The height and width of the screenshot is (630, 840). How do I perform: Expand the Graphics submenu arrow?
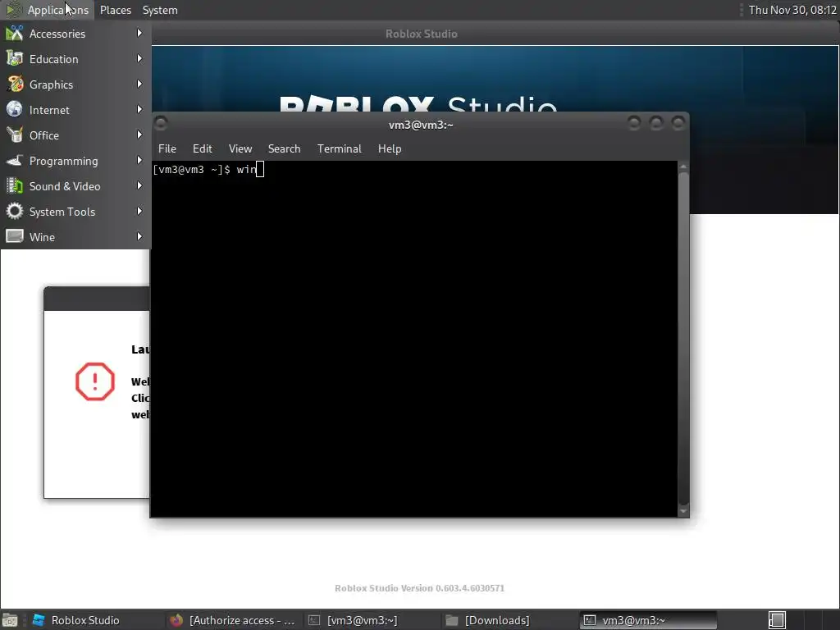[x=139, y=84]
